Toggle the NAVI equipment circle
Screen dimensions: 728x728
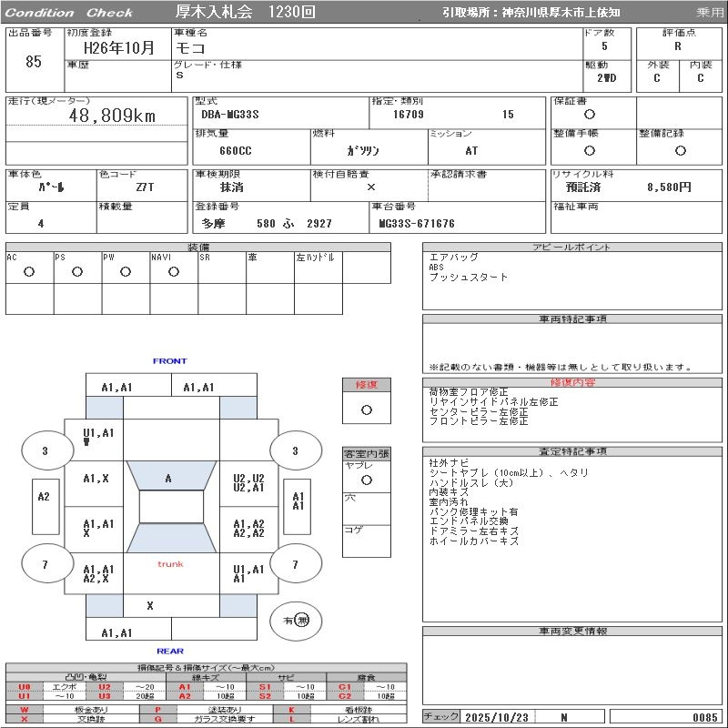click(173, 271)
